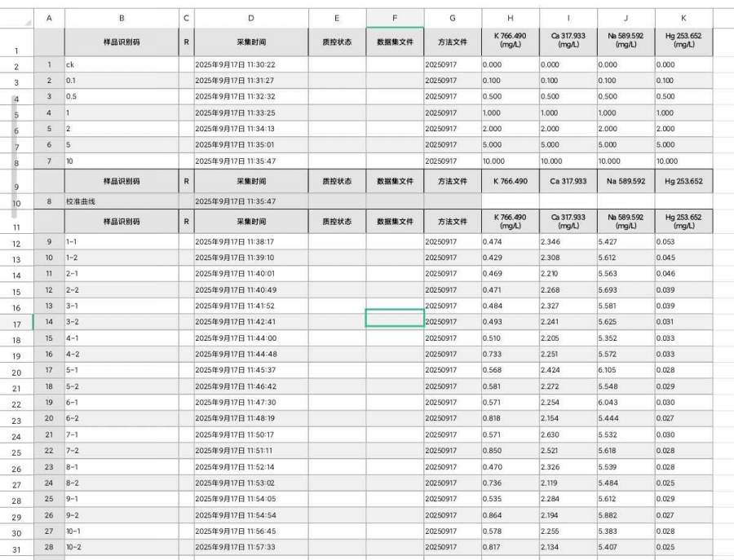Select row header 31
This screenshot has width=734, height=560.
click(16, 548)
